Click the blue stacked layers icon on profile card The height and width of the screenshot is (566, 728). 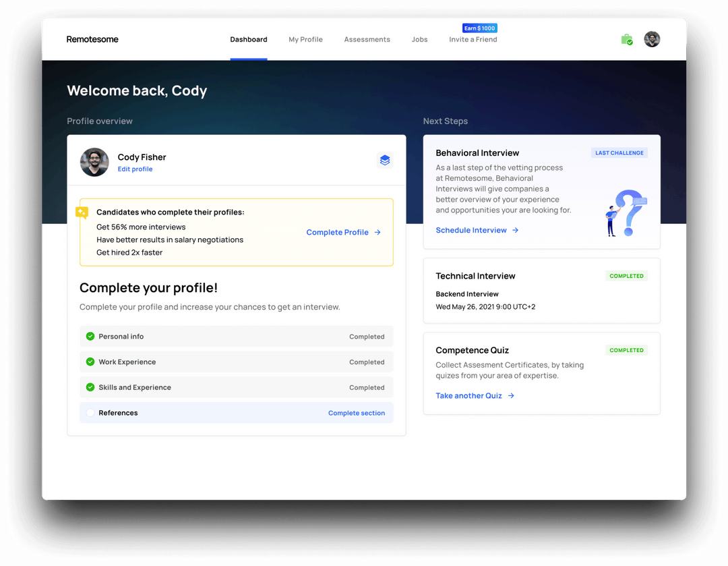[385, 161]
